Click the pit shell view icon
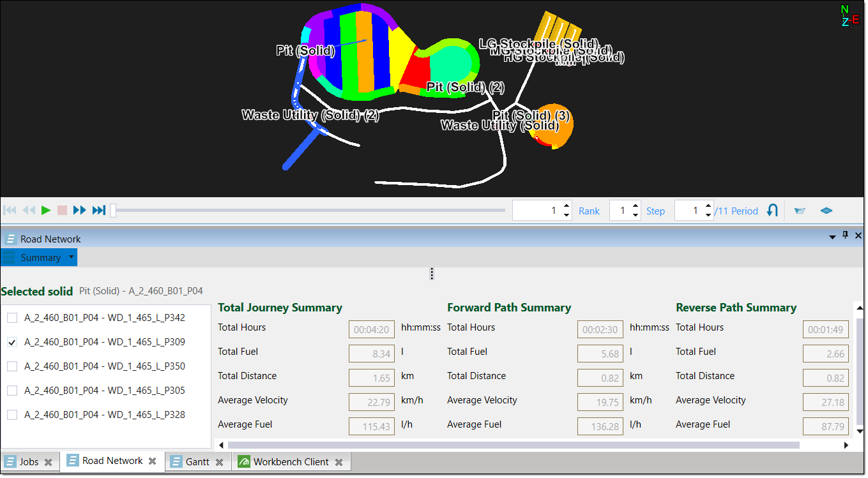868x478 pixels. point(800,211)
